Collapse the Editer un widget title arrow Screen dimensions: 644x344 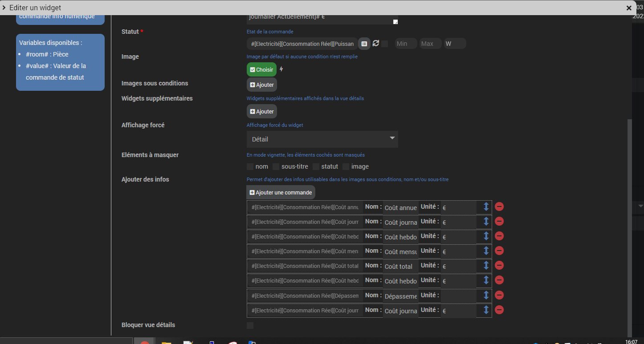4,8
